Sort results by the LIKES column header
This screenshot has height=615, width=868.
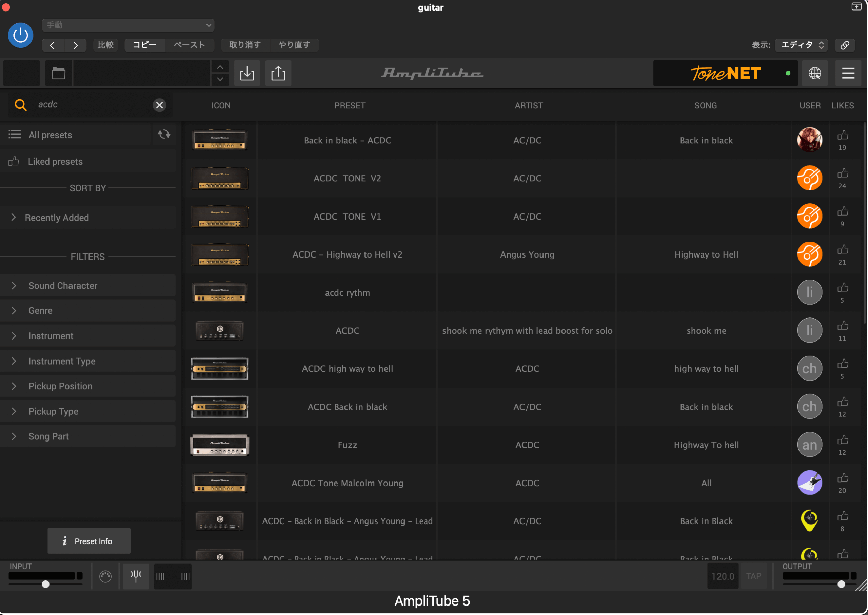[x=843, y=105]
